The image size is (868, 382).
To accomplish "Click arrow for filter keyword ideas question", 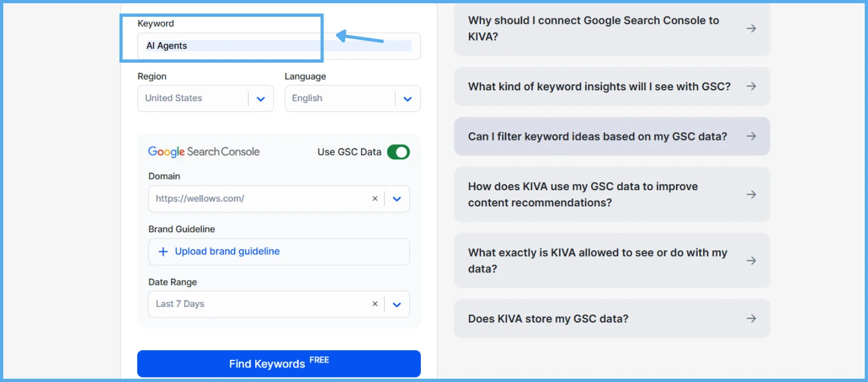I will point(751,136).
